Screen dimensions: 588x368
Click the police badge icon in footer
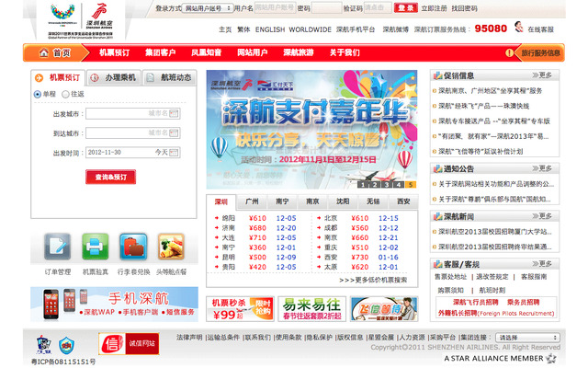click(x=43, y=345)
